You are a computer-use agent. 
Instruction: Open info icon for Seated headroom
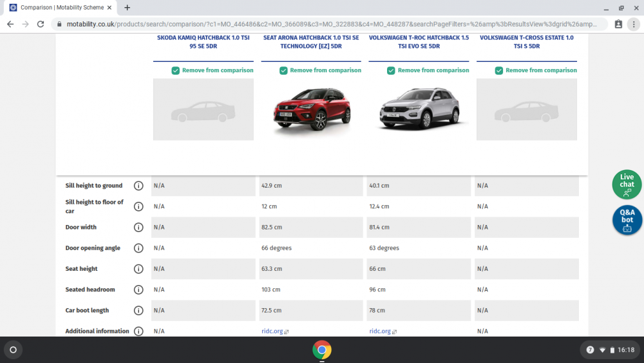point(138,290)
